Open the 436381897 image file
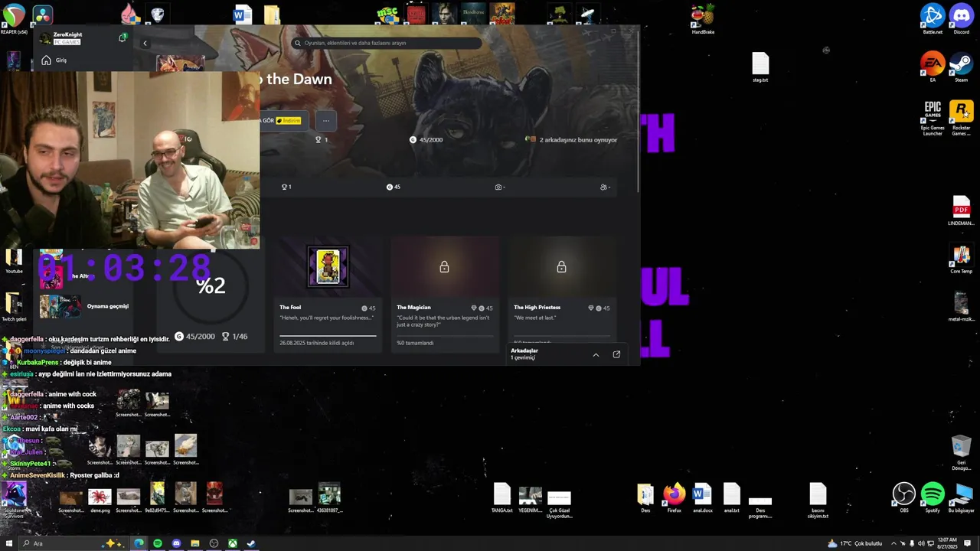This screenshot has height=551, width=980. click(x=329, y=497)
